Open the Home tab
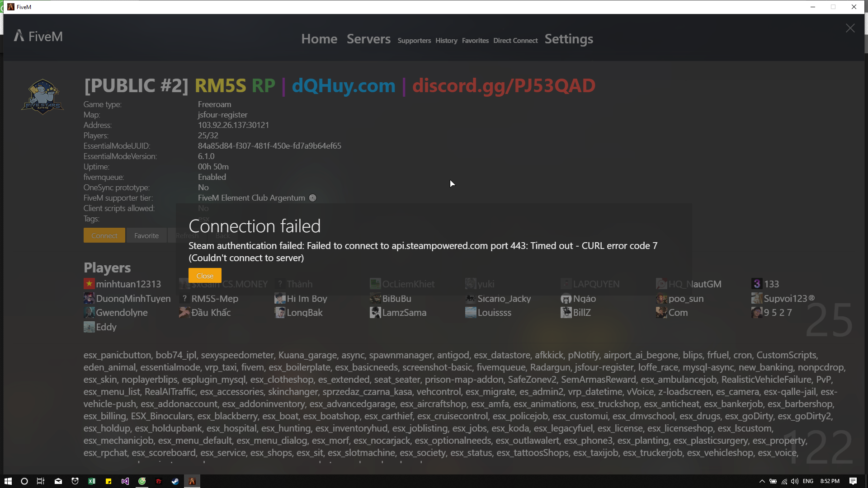This screenshot has width=868, height=488. point(319,39)
